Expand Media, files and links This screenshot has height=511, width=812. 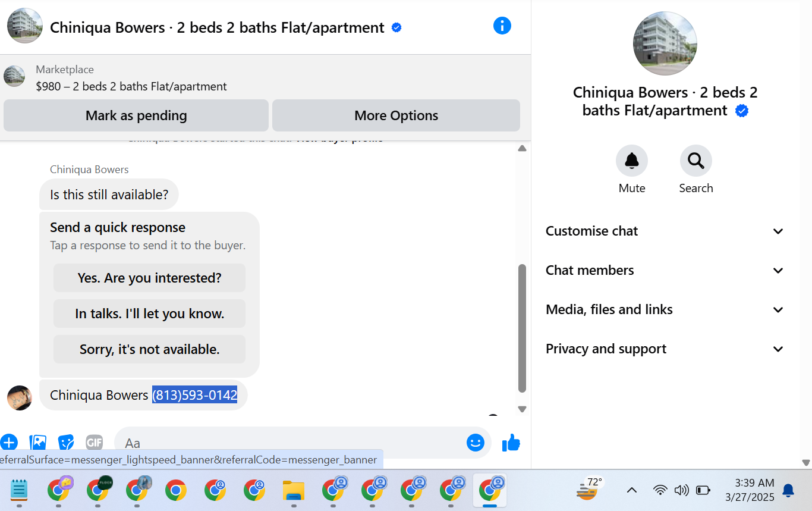665,309
